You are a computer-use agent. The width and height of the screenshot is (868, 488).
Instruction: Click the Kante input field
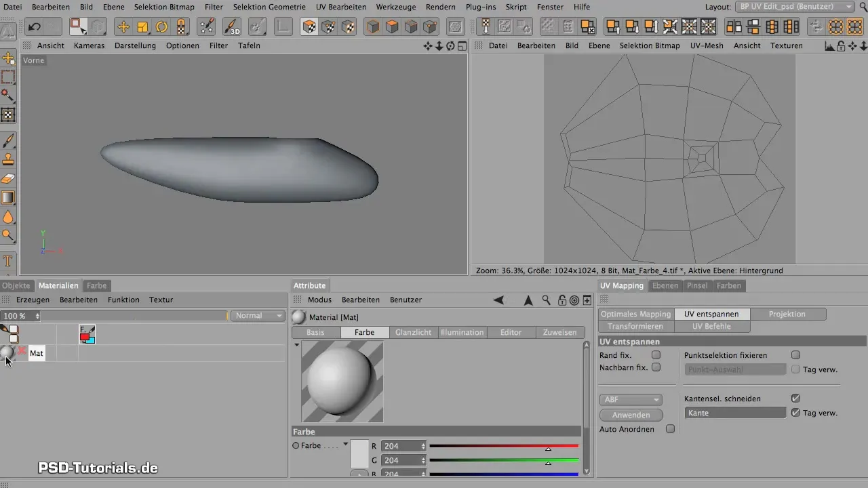tap(736, 413)
